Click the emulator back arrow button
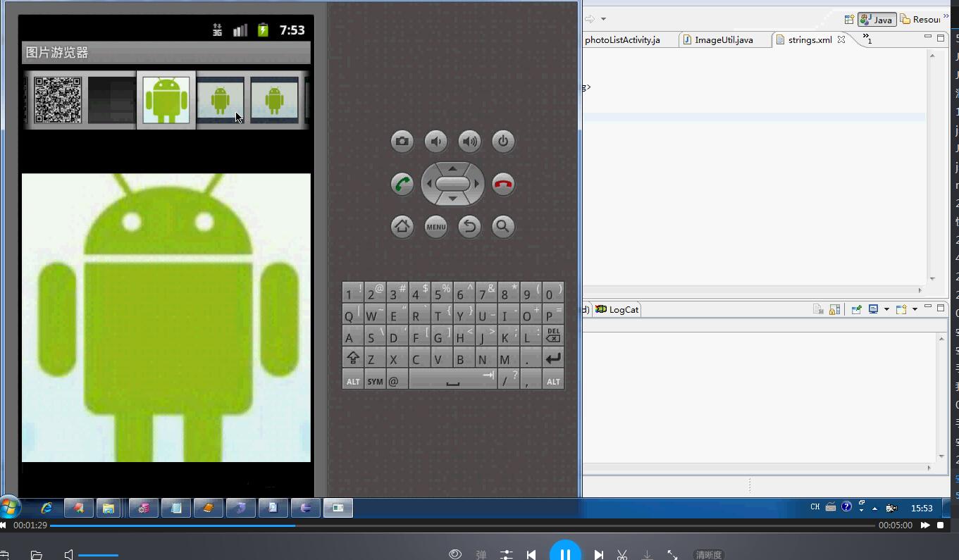Screen dimensions: 959x560 tap(469, 226)
